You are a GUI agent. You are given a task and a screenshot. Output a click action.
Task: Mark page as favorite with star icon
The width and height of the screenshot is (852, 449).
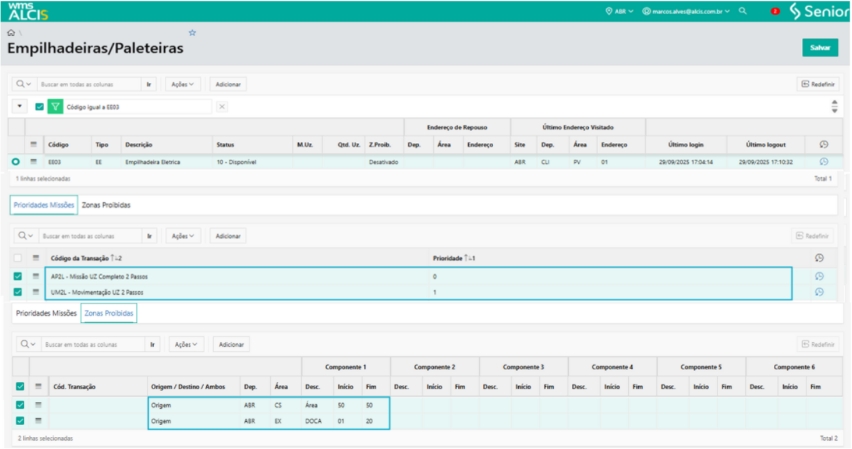point(192,33)
